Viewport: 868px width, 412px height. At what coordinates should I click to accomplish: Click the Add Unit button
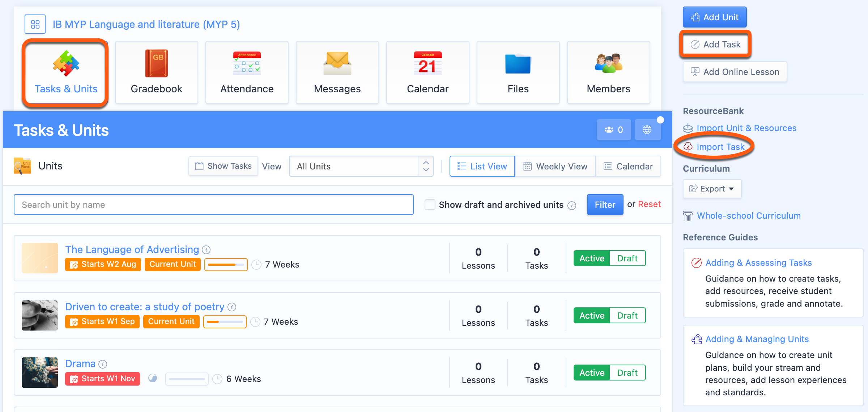pyautogui.click(x=715, y=17)
